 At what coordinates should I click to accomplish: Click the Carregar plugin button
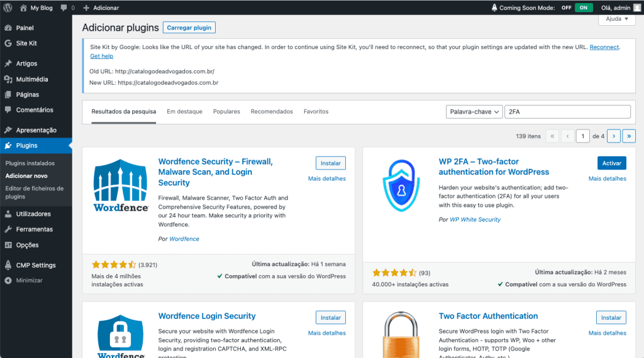tap(189, 28)
